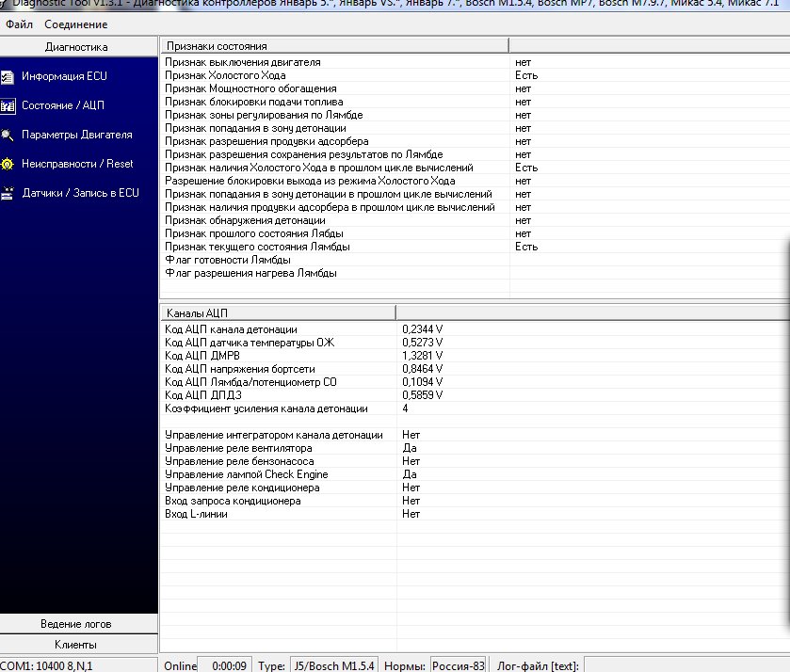
Task: Select row Флаг разрешения нагрева Лямбды
Action: click(475, 273)
